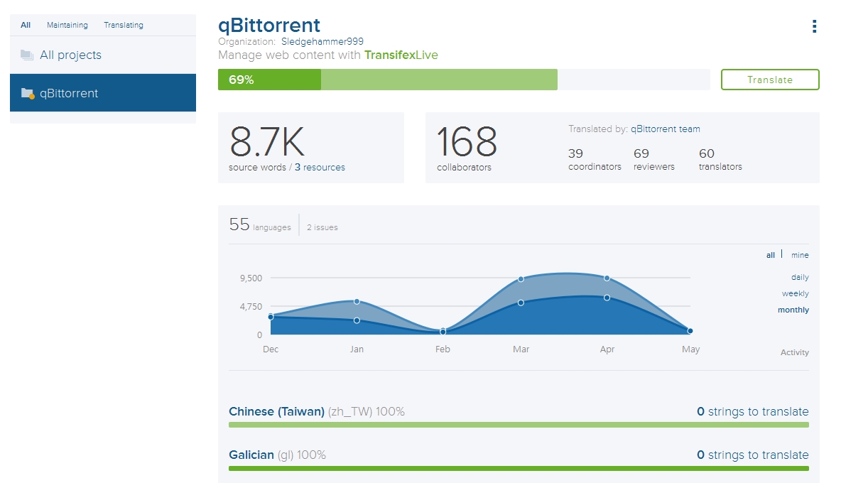Select the Translating filter tab
This screenshot has height=483, width=868.
(x=124, y=25)
